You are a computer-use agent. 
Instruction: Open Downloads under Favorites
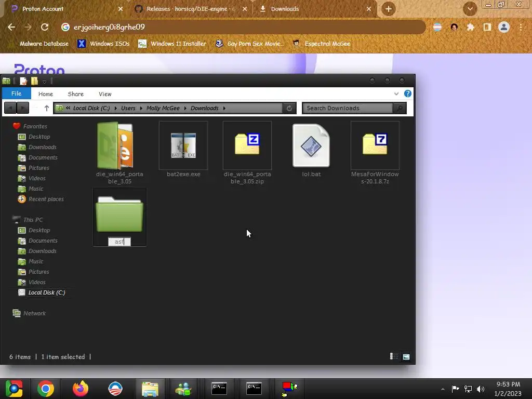pyautogui.click(x=42, y=147)
